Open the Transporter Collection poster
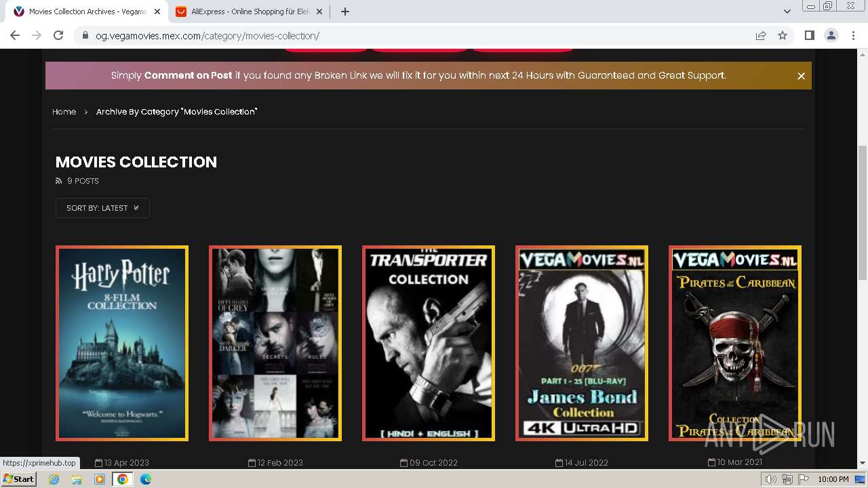 pyautogui.click(x=429, y=344)
